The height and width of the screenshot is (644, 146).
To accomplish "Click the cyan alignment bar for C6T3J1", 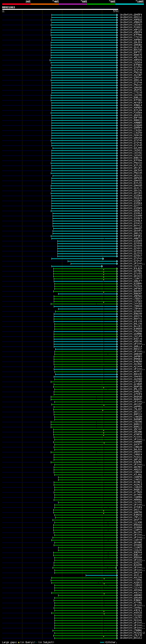I will pyautogui.click(x=77, y=266).
